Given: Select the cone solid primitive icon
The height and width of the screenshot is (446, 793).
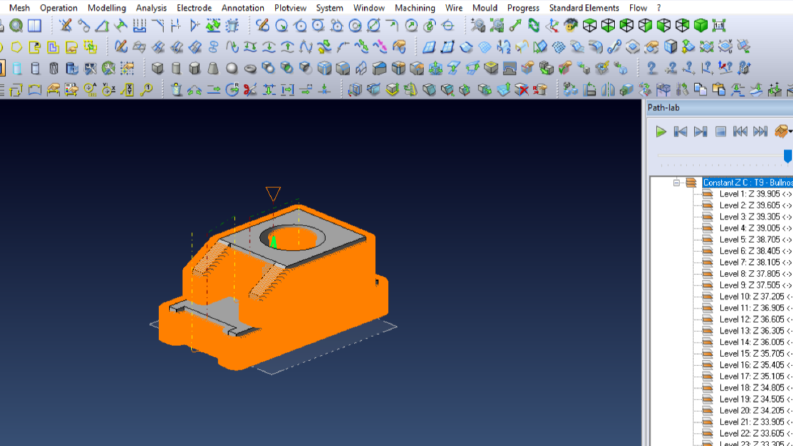Looking at the screenshot, I should point(213,68).
